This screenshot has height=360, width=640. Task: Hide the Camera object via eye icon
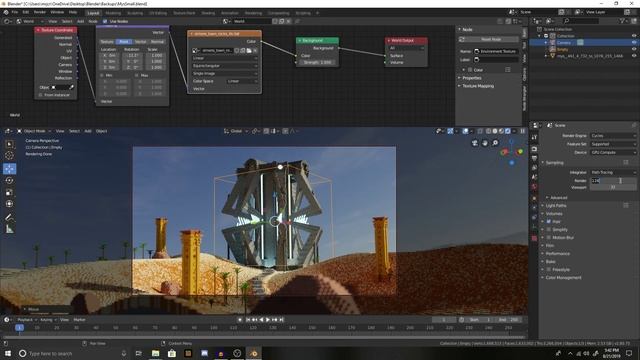tap(634, 42)
